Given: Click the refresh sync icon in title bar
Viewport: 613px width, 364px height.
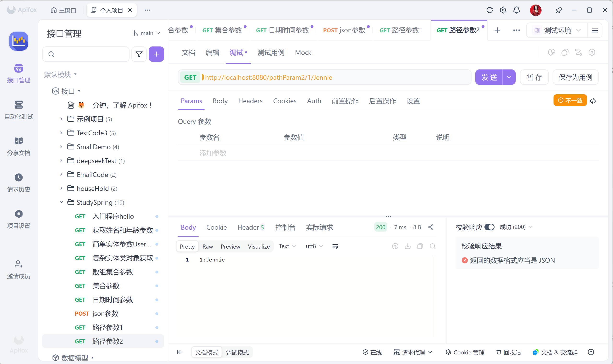Looking at the screenshot, I should 489,10.
